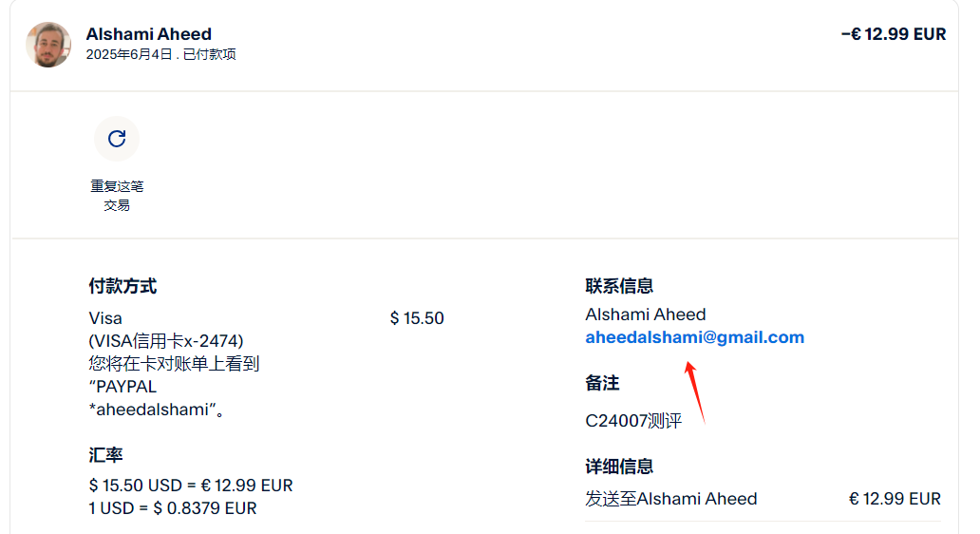Click the 付款方式 section heading

click(x=122, y=286)
